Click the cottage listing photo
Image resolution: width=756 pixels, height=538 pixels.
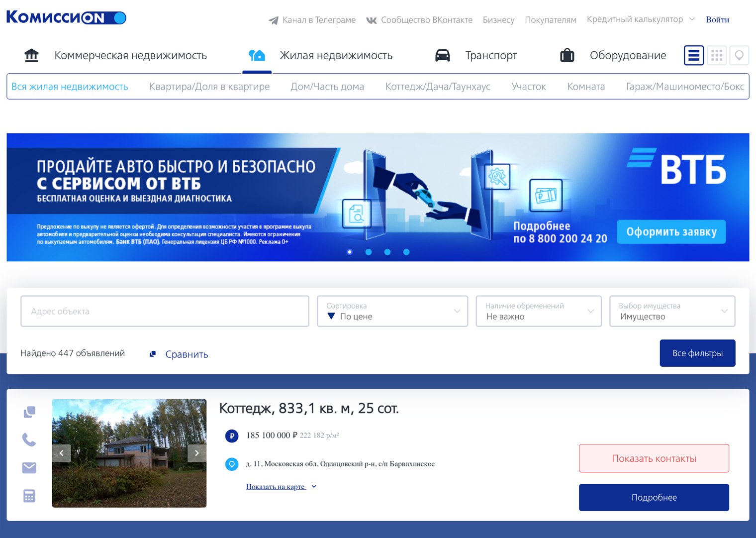129,453
